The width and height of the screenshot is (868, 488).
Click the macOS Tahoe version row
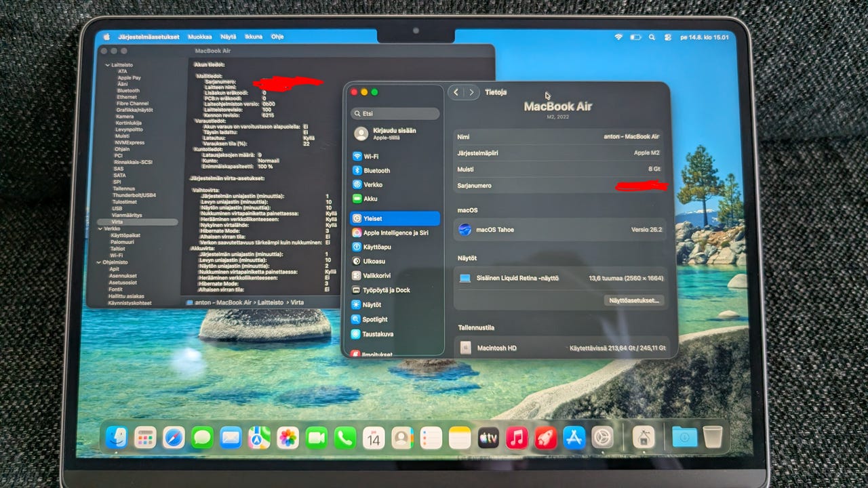point(561,230)
